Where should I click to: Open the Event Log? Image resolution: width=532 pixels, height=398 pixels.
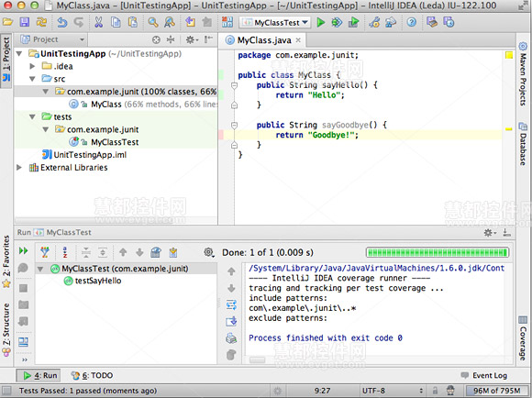tap(483, 376)
